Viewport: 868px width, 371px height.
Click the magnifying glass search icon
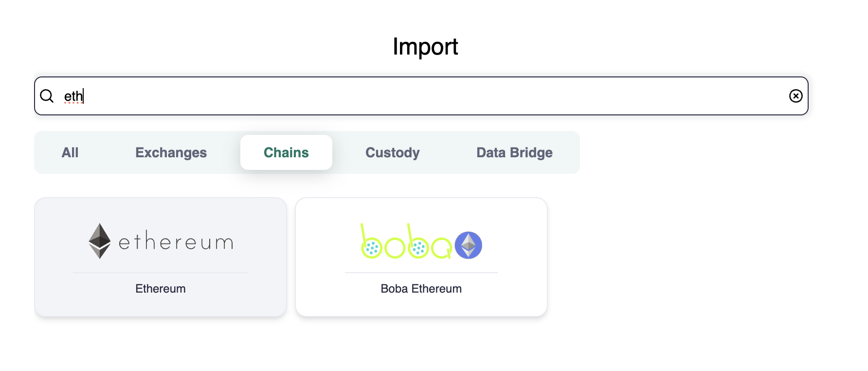pyautogui.click(x=47, y=96)
